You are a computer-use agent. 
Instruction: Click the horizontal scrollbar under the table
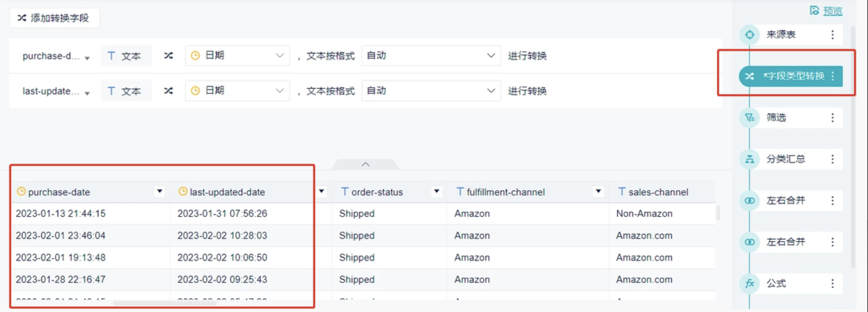164,303
